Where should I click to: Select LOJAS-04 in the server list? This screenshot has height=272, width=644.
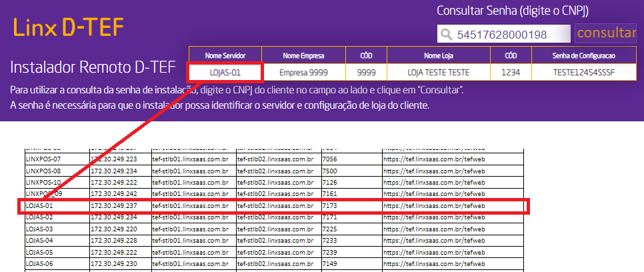pyautogui.click(x=39, y=240)
